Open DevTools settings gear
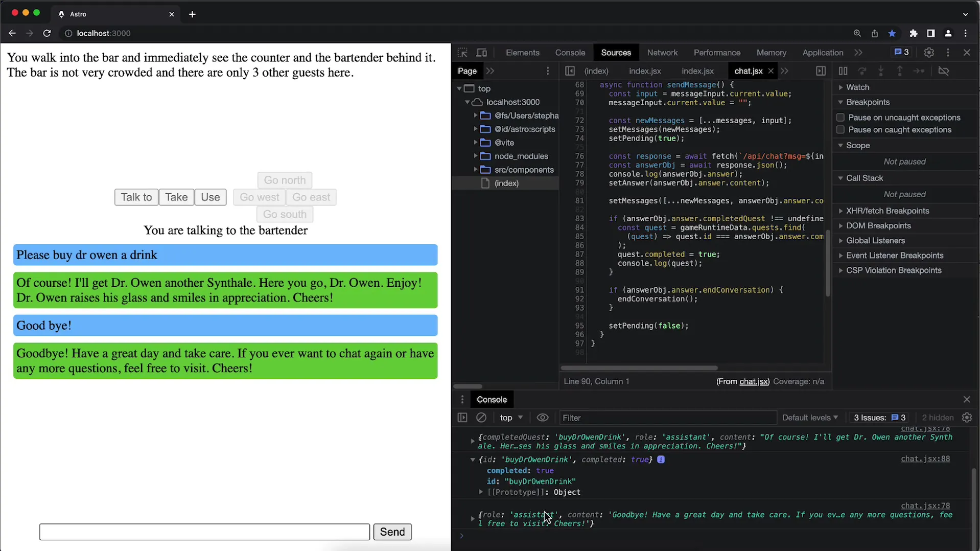 [929, 53]
